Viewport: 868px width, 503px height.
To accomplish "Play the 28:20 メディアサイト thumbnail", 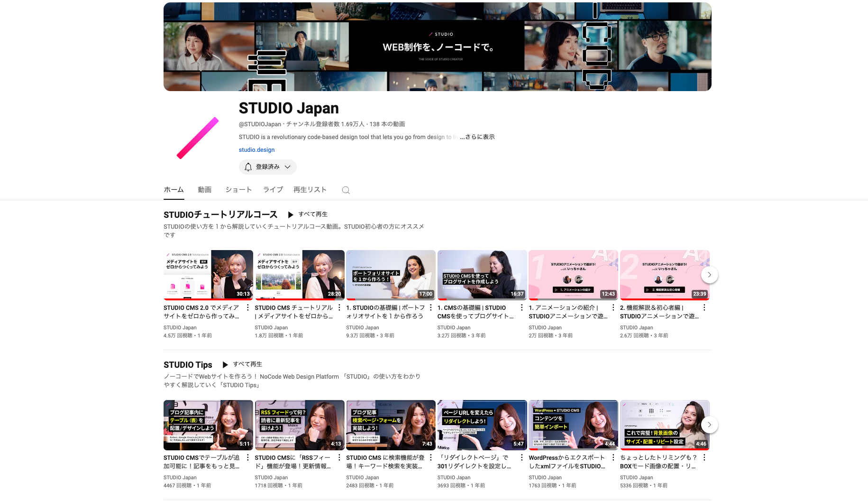I will [300, 275].
